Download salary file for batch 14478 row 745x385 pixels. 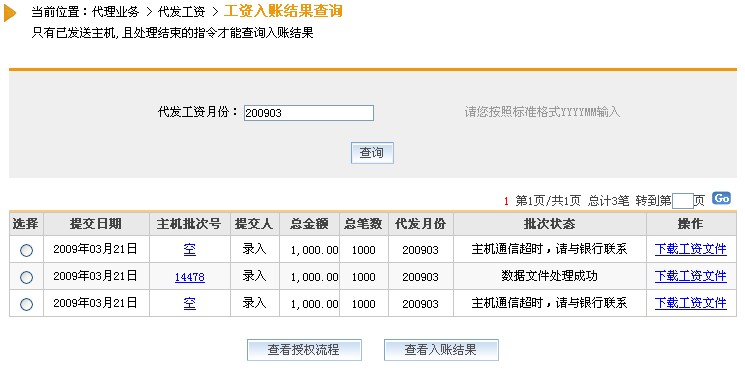[690, 276]
